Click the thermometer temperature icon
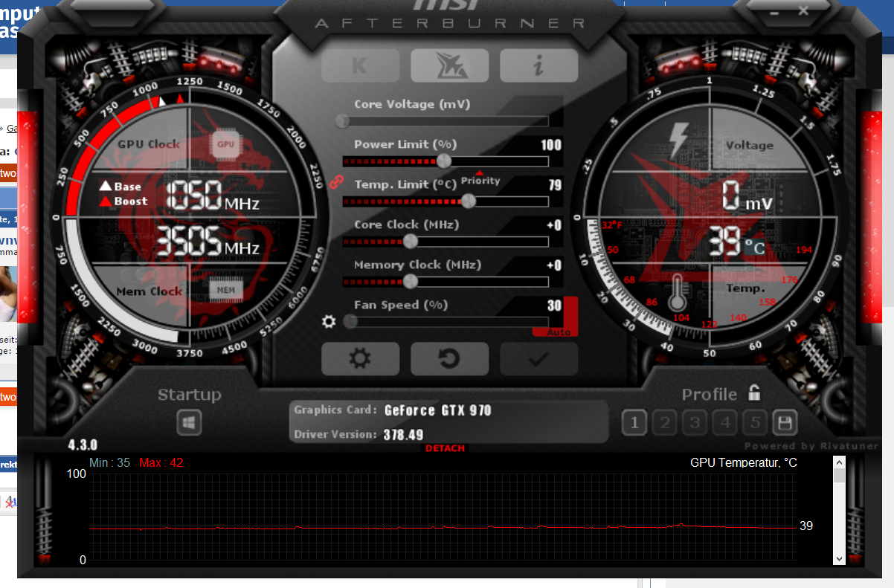Viewport: 894px width, 588px height. point(678,292)
